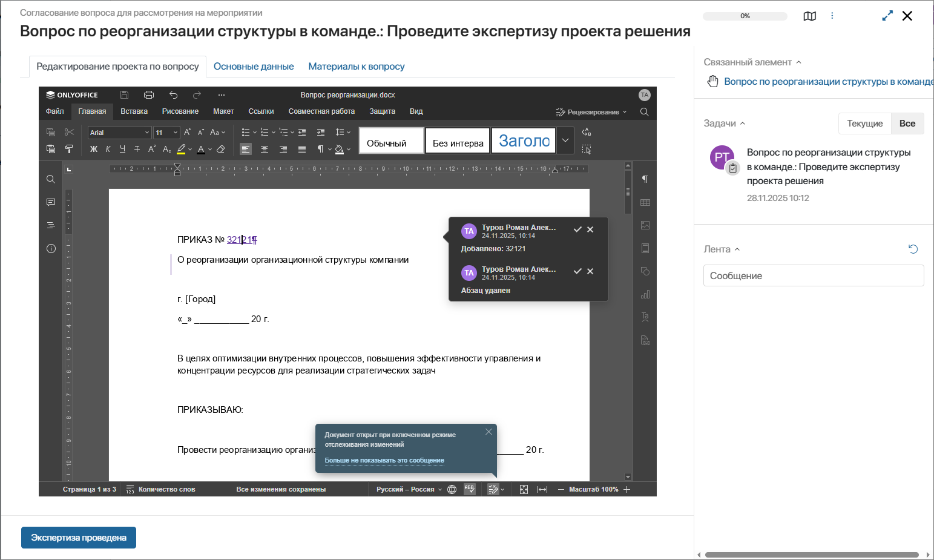
Task: Click the clear formatting eraser icon
Action: pyautogui.click(x=221, y=149)
